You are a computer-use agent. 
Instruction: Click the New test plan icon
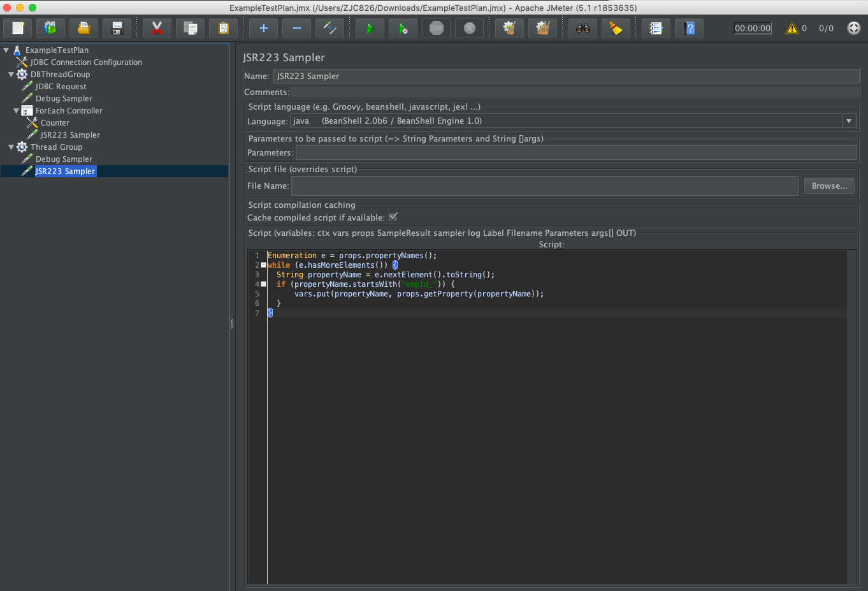18,28
